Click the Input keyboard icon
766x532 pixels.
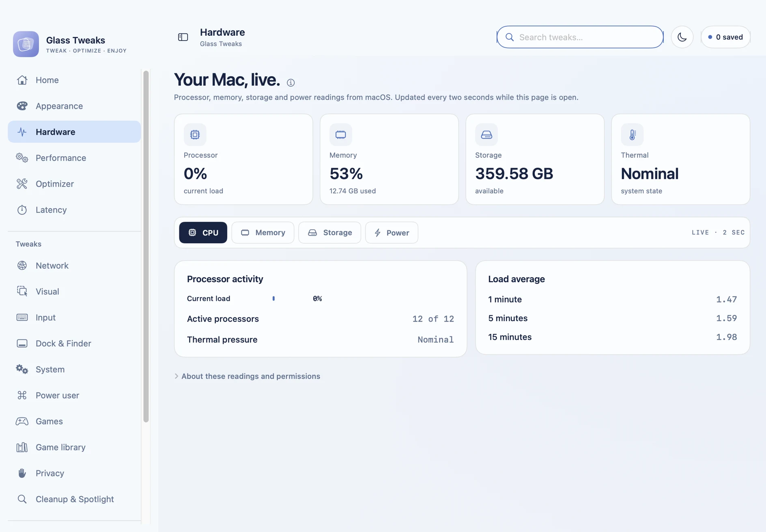coord(22,317)
